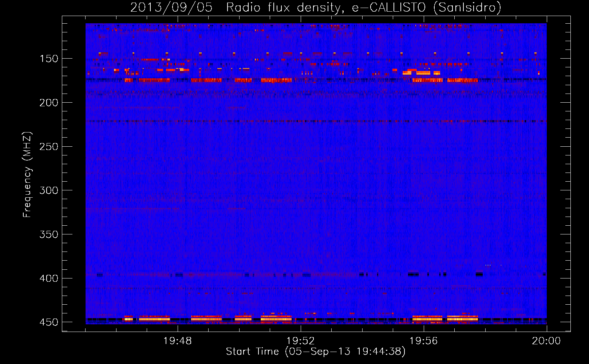Viewport: 589px width, 364px height.
Task: Click the 200 frequency tick label
Action: coord(49,103)
